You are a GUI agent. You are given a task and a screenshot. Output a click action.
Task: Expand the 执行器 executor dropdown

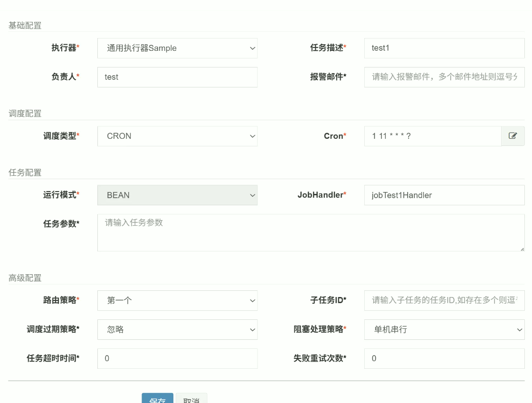177,48
